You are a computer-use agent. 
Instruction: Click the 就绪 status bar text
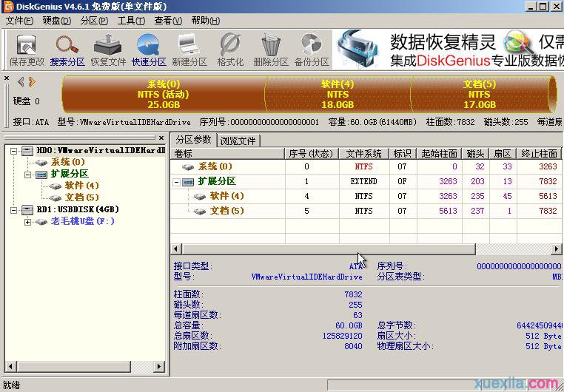12,385
